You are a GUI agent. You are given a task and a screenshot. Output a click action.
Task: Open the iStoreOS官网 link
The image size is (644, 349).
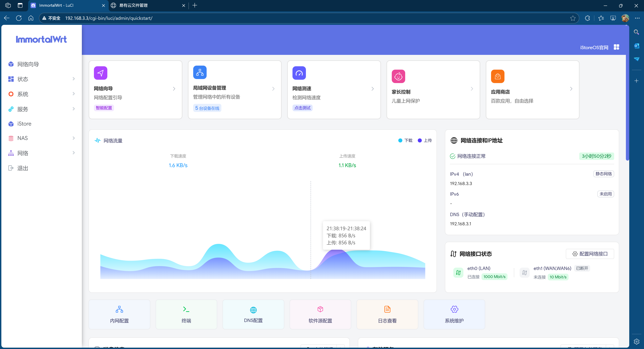(594, 47)
